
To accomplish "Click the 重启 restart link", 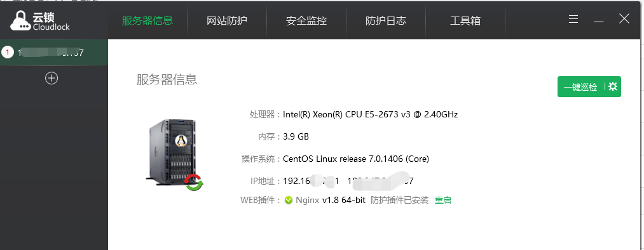I will point(442,201).
